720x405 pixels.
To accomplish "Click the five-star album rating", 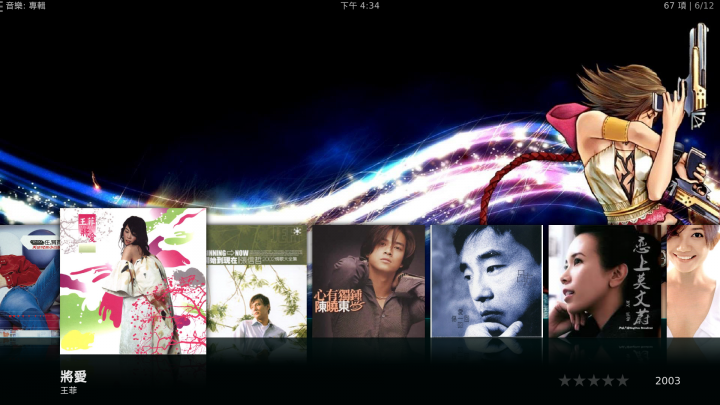I will [x=593, y=381].
